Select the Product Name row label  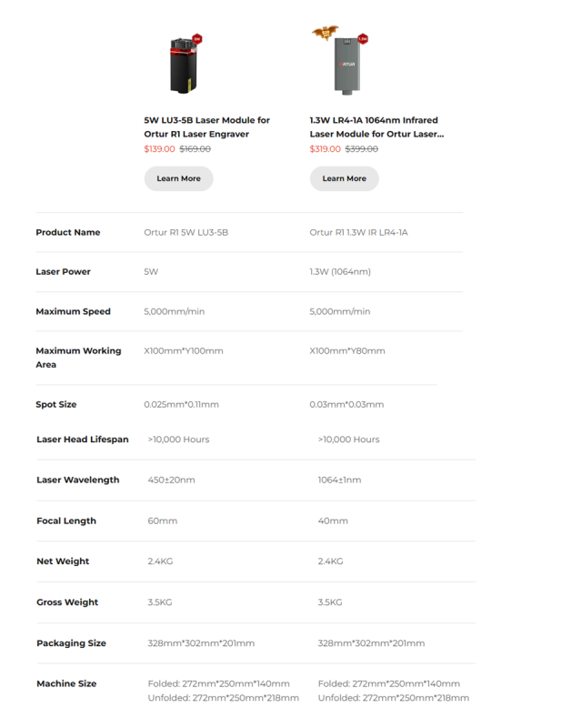click(x=67, y=232)
